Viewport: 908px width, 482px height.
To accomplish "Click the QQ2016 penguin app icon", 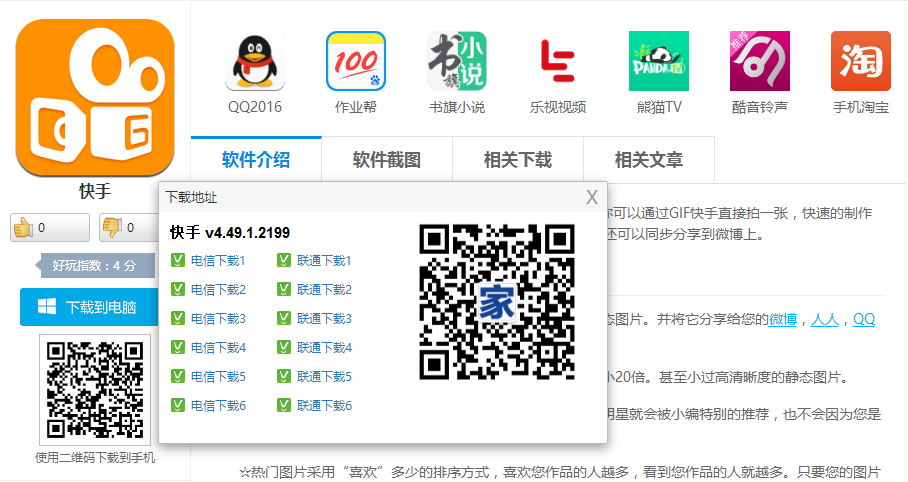I will (x=255, y=62).
